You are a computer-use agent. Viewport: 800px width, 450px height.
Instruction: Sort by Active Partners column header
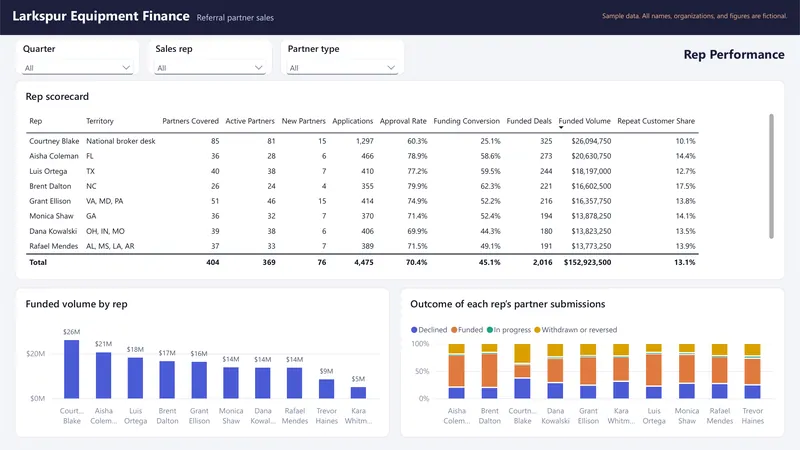pyautogui.click(x=250, y=121)
